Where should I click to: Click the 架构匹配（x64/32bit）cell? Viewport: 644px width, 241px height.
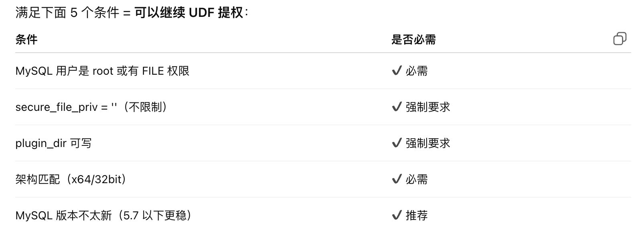(x=71, y=179)
